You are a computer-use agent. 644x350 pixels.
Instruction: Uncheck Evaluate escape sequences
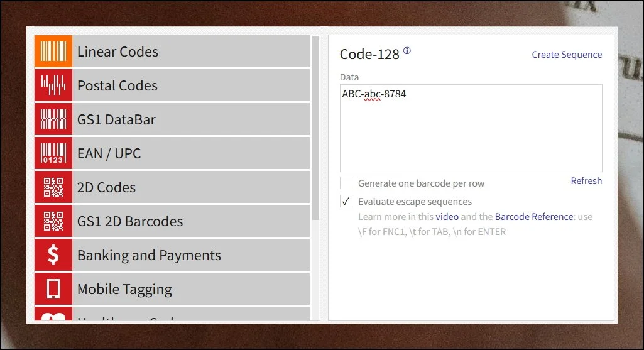[346, 202]
